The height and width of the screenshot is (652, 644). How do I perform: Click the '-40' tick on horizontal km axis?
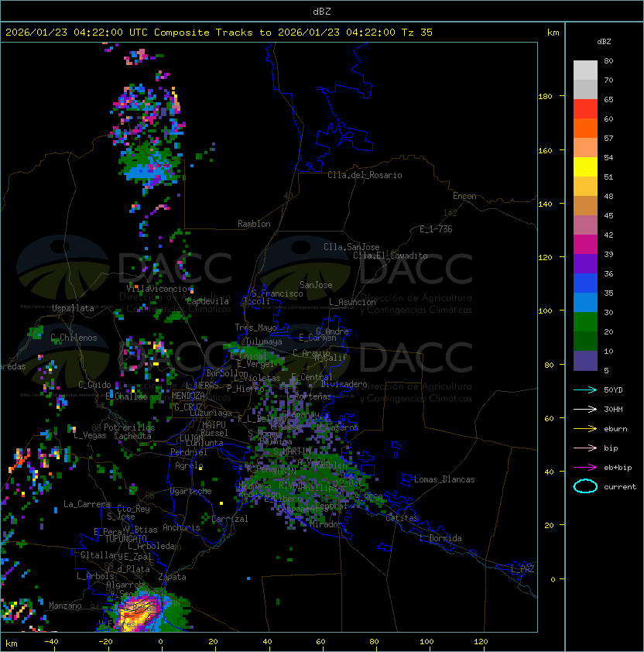point(51,642)
